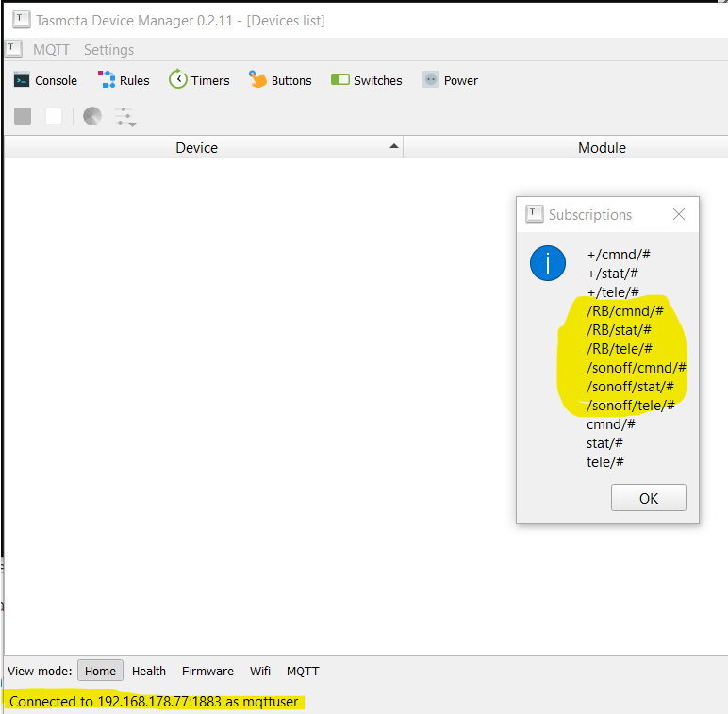Image resolution: width=728 pixels, height=714 pixels.
Task: Select the stat/# subscription line
Action: pos(604,443)
